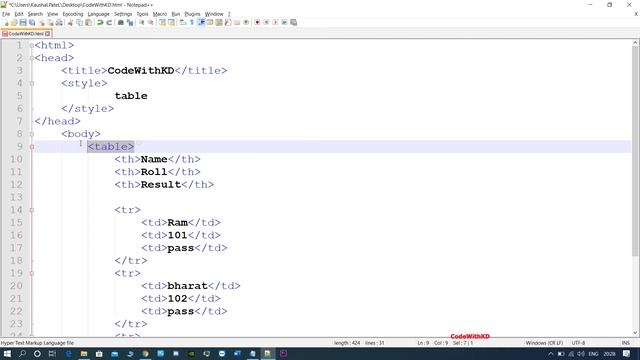Viewport: 640px width, 360px height.
Task: Toggle Word Wrap in toolbar
Action: (183, 22)
